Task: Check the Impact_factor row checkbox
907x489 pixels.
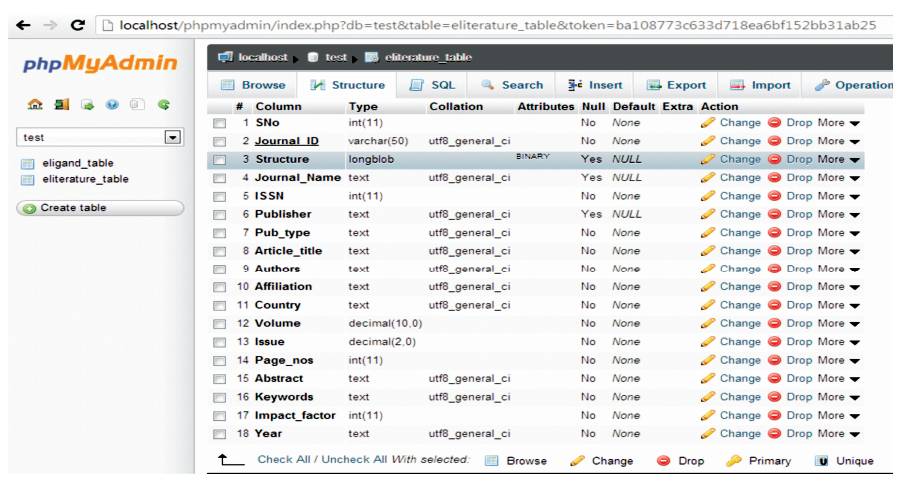Action: pos(220,415)
